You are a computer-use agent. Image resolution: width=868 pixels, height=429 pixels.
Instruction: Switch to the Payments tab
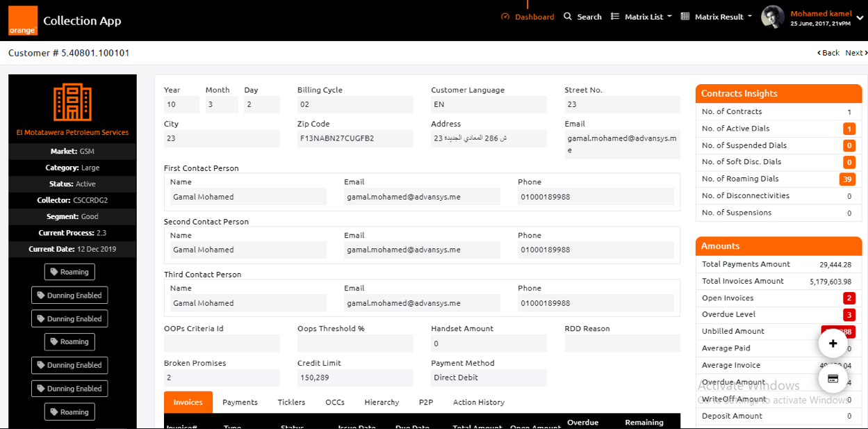(240, 402)
